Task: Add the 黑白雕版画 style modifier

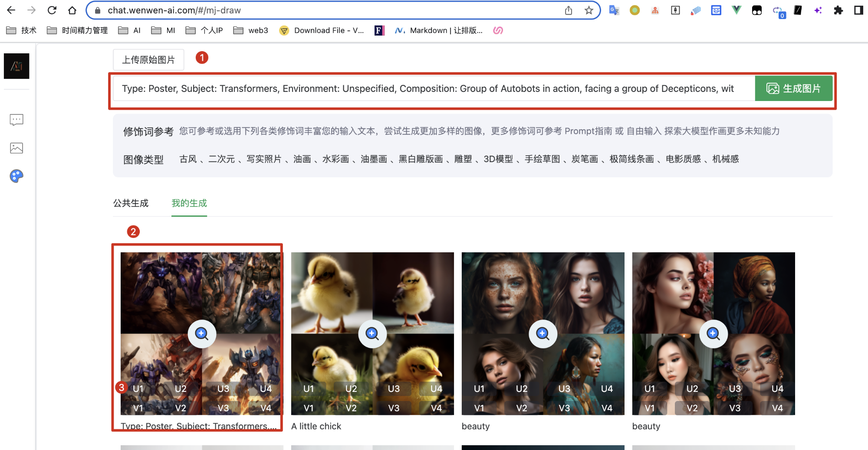Action: tap(421, 159)
